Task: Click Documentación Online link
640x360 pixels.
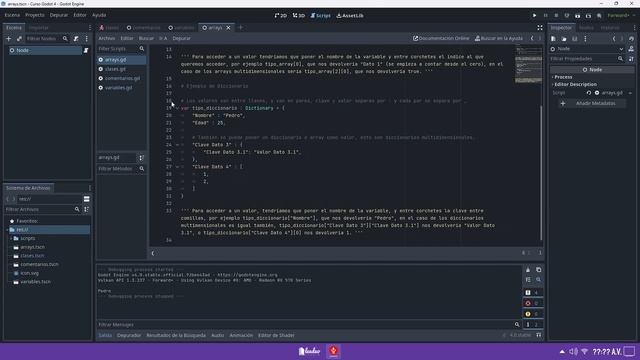Action: click(441, 38)
